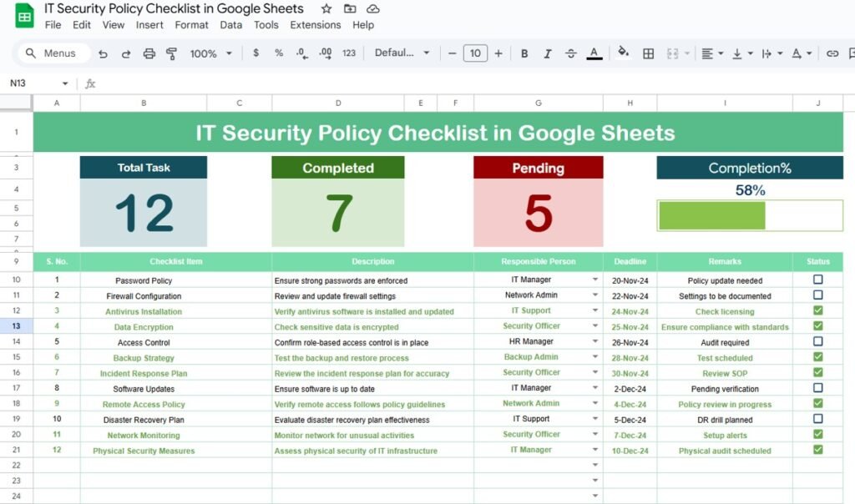Star the spreadsheet as favorite
855x504 pixels.
326,8
